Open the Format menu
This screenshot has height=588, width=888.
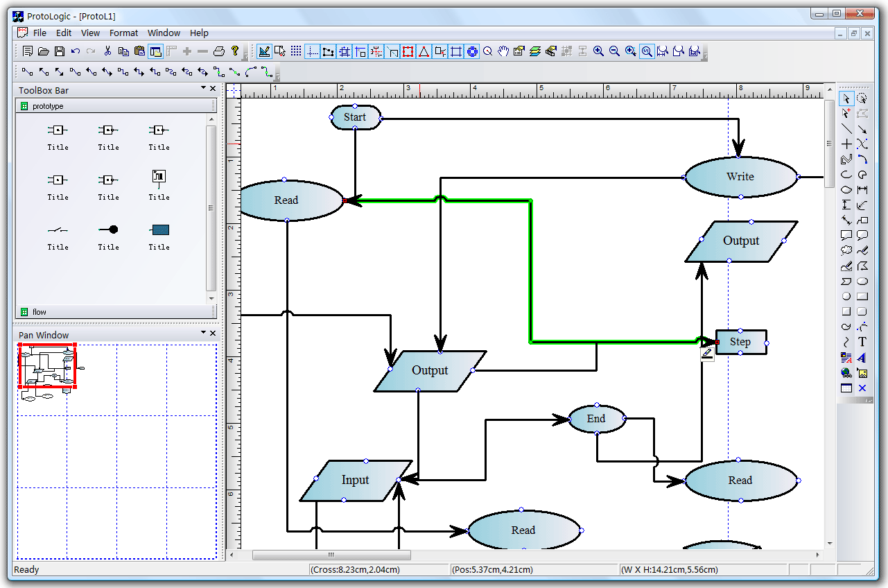click(x=123, y=33)
